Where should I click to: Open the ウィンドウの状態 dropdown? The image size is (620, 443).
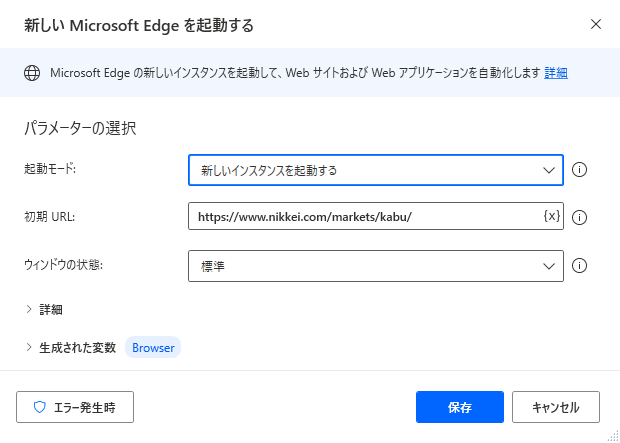coord(376,266)
